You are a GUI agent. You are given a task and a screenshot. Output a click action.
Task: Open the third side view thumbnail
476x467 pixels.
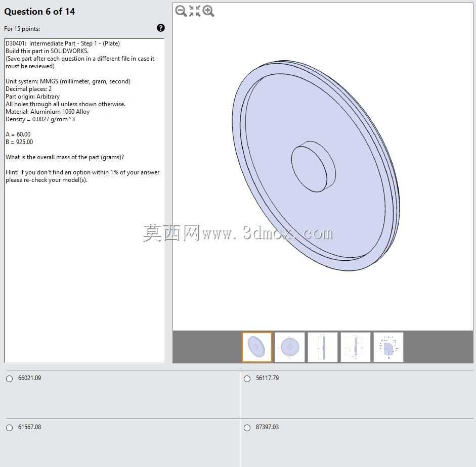[323, 347]
